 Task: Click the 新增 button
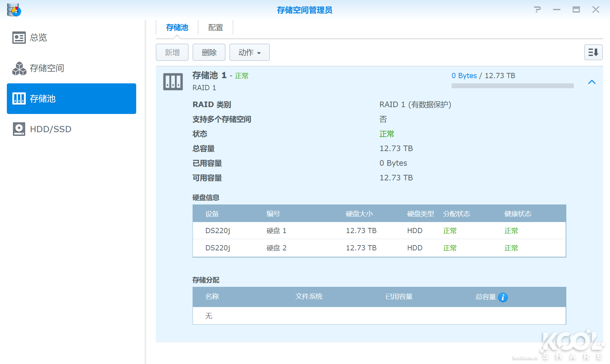(x=172, y=52)
